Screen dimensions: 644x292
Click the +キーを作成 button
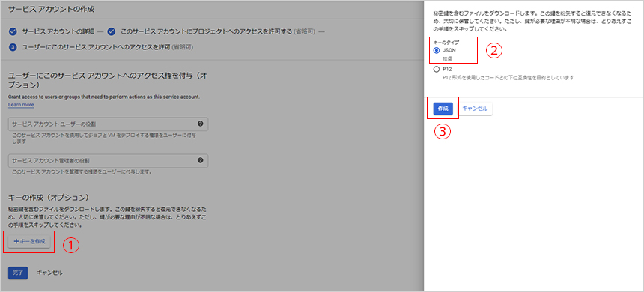[x=29, y=242]
